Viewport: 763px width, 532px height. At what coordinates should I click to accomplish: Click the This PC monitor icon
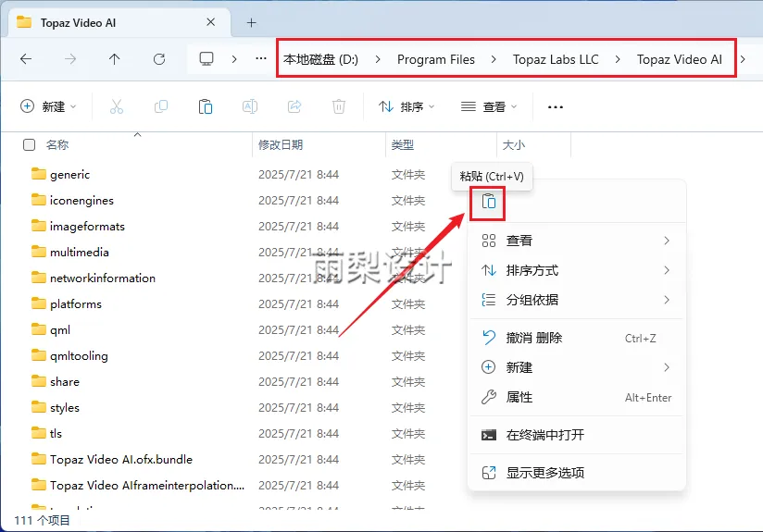(x=206, y=59)
